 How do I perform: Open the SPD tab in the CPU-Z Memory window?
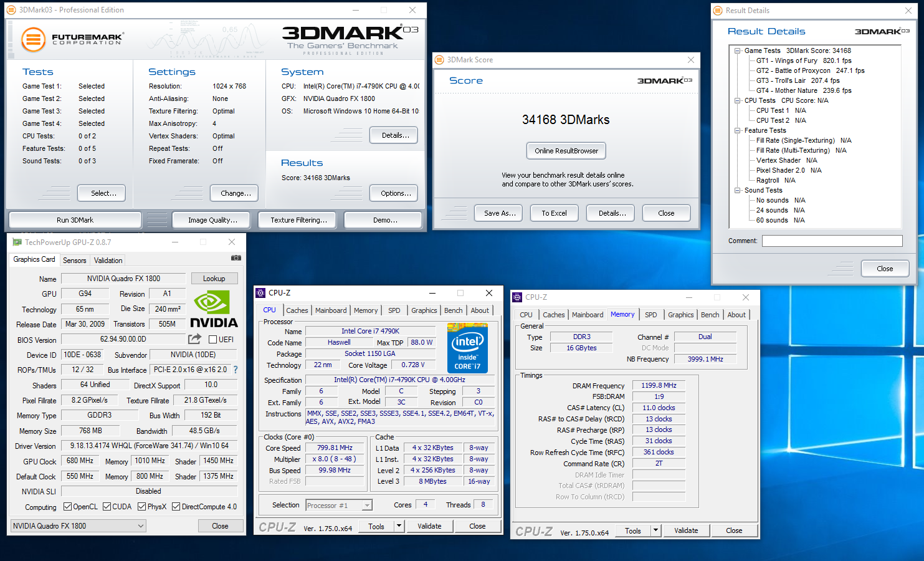[x=651, y=315]
